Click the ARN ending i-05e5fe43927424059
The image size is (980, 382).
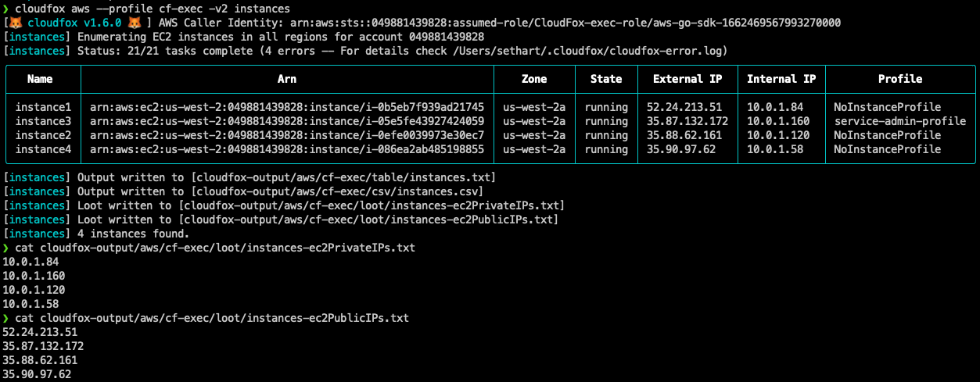(287, 121)
